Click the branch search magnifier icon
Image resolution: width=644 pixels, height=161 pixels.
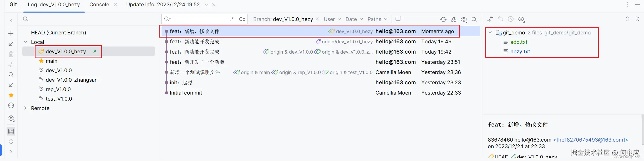pos(26,19)
